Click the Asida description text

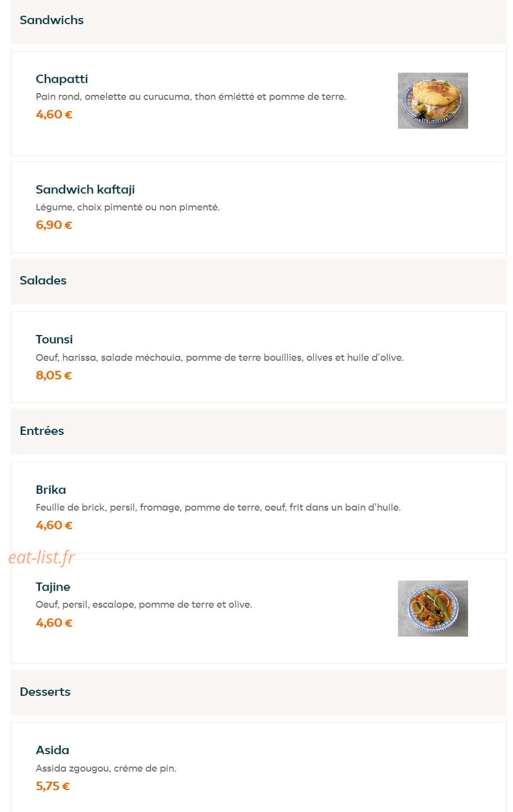[106, 768]
